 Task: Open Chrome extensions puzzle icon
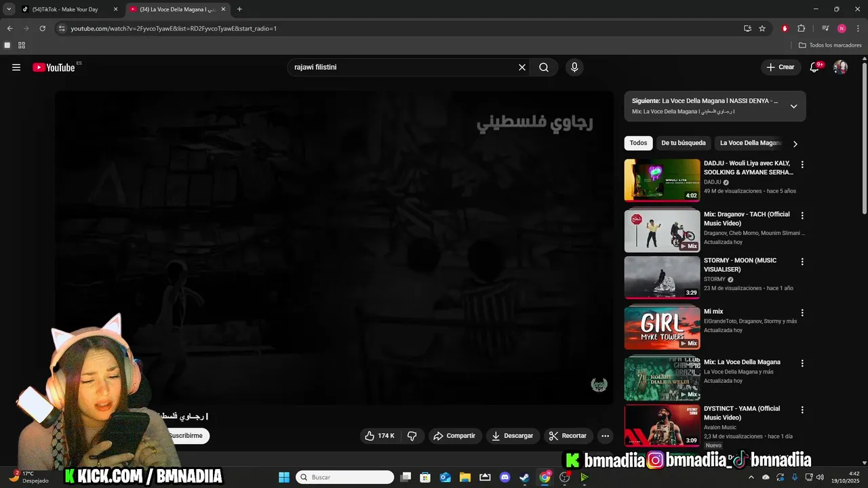[802, 28]
